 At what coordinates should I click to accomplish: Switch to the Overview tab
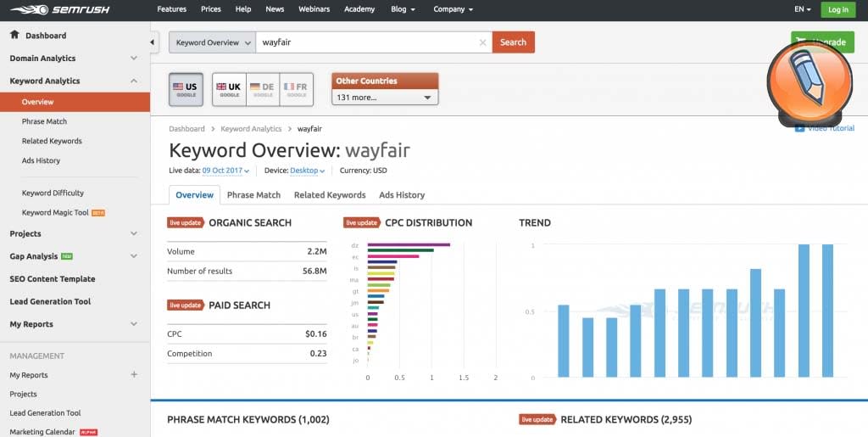194,195
